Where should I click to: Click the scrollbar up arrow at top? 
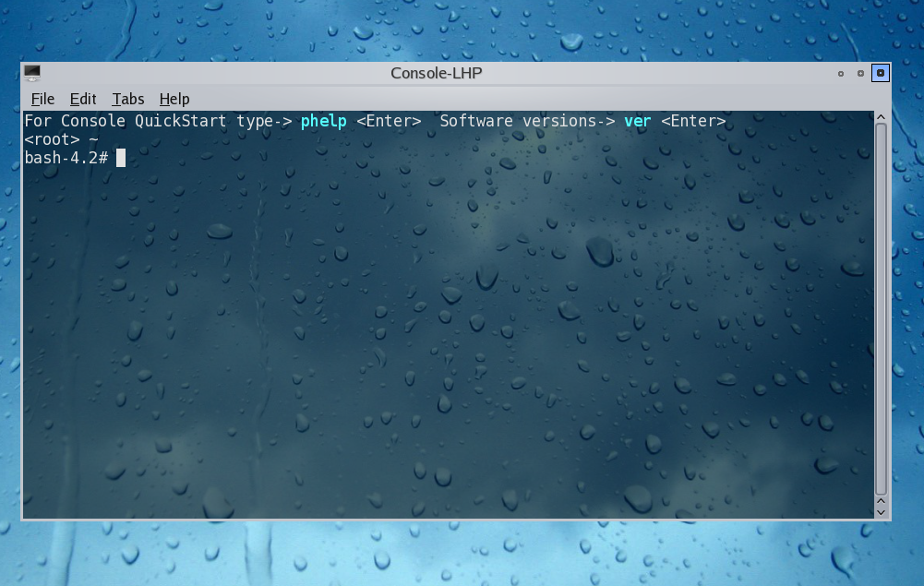pos(881,117)
